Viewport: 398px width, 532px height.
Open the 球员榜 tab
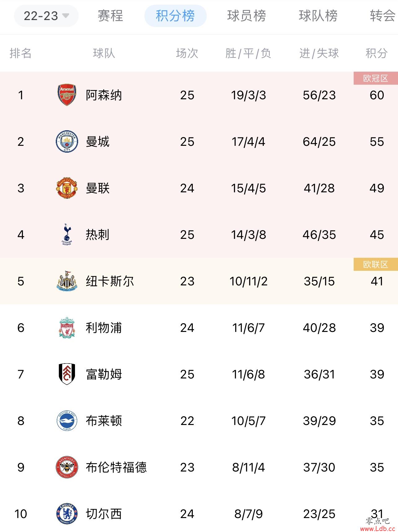[x=247, y=16]
